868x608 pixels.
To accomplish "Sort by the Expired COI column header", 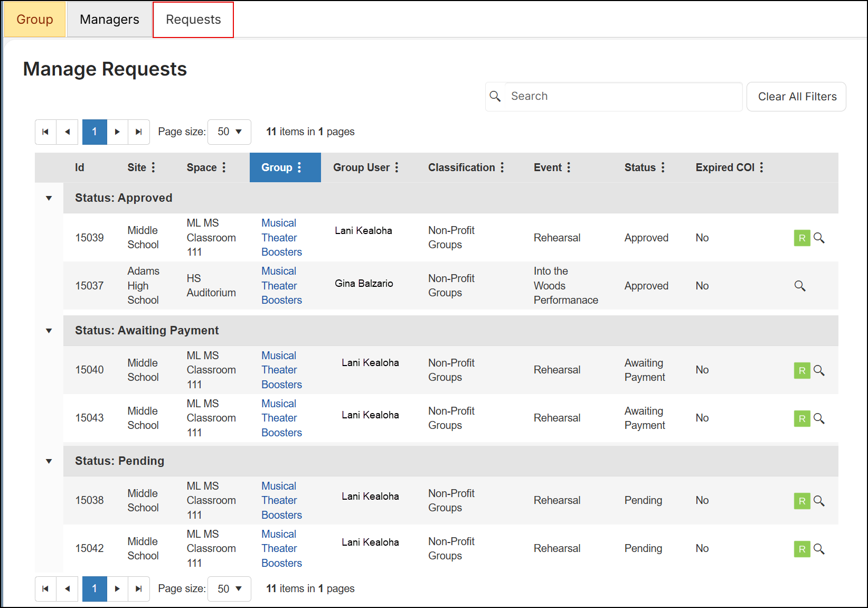I will pyautogui.click(x=725, y=167).
